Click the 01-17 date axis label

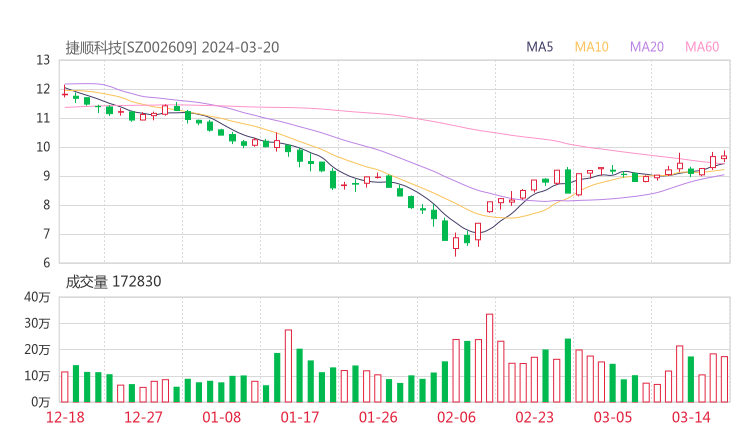click(300, 417)
